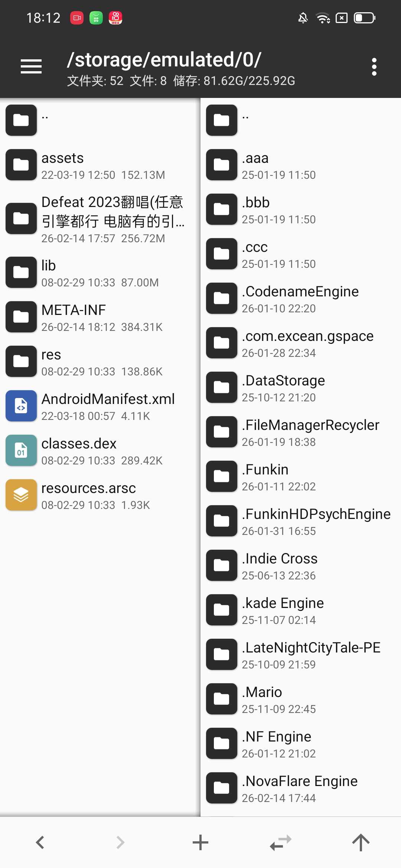Image resolution: width=401 pixels, height=868 pixels.
Task: Open the lib folder
Action: click(48, 272)
